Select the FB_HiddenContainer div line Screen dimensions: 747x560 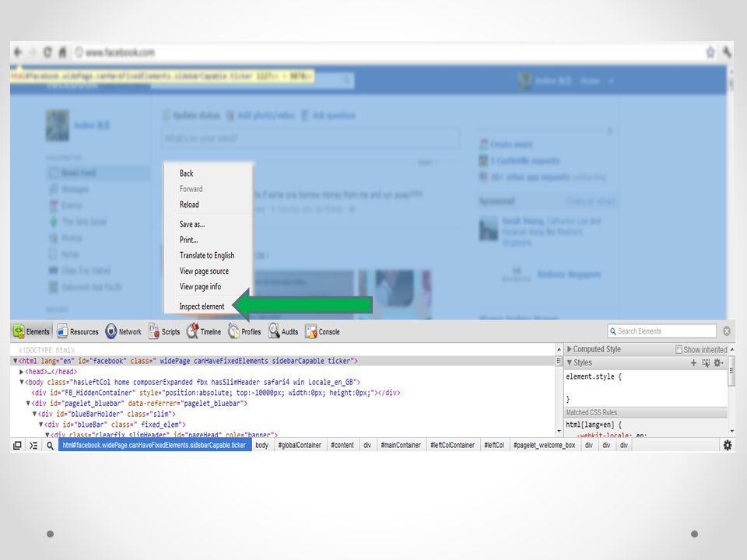click(x=216, y=393)
